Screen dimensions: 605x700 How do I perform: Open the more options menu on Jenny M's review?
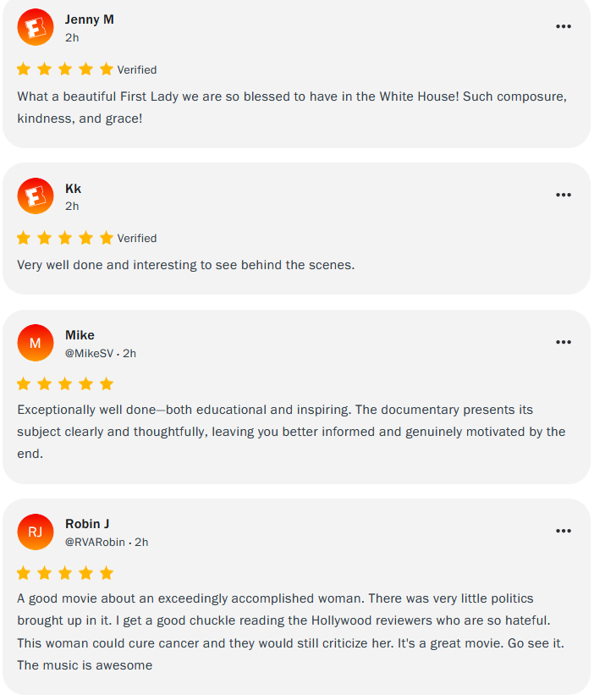tap(564, 26)
